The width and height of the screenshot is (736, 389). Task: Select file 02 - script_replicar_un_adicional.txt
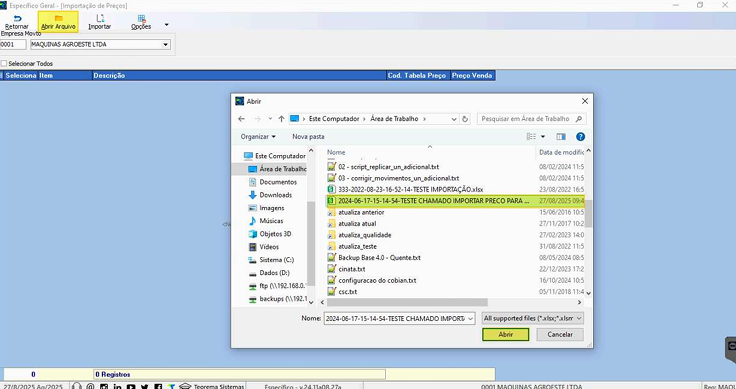(383, 167)
